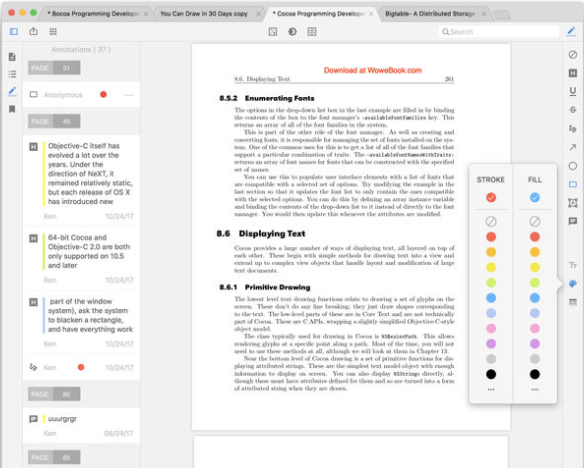584x468 pixels.
Task: Open the font Tт settings icon
Action: [x=573, y=265]
